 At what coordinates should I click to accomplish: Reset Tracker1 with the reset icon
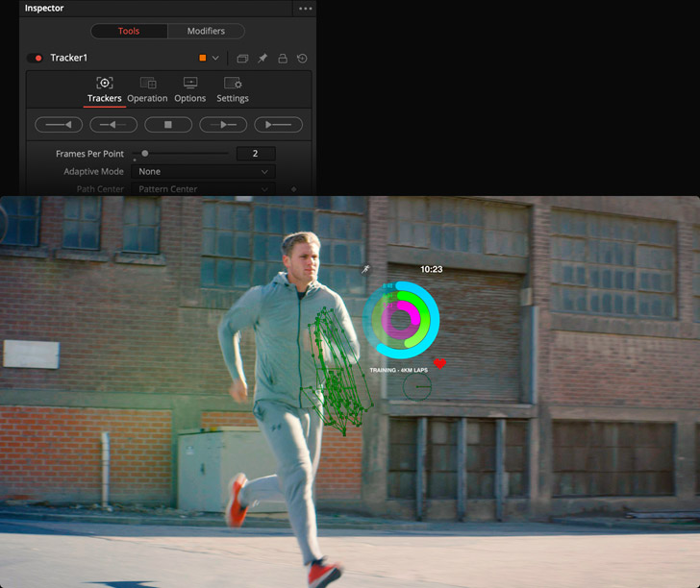tap(302, 59)
